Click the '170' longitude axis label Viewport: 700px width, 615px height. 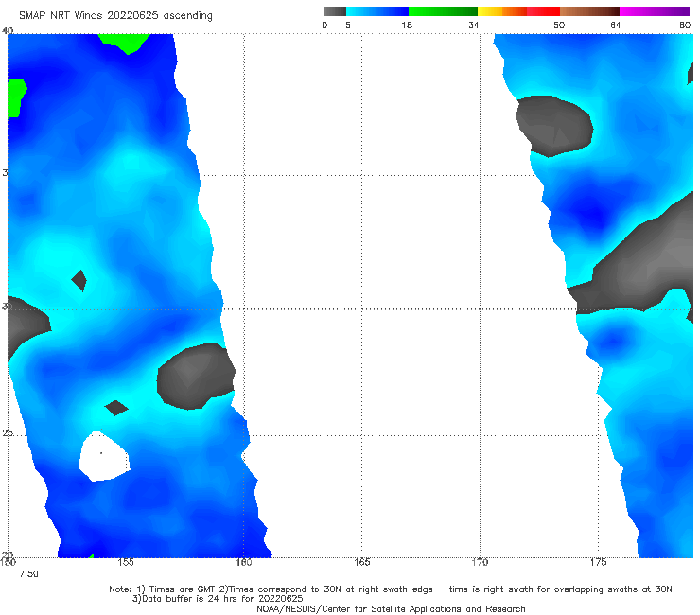[480, 562]
